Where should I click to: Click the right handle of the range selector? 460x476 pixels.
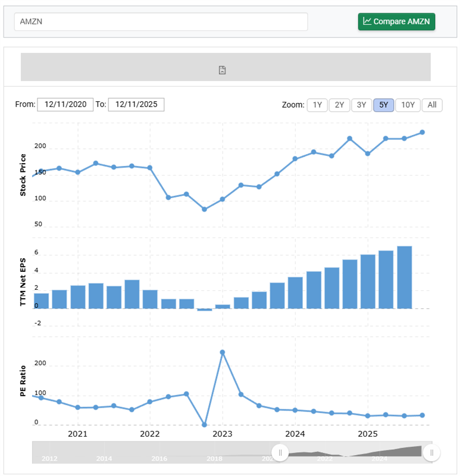point(431,452)
